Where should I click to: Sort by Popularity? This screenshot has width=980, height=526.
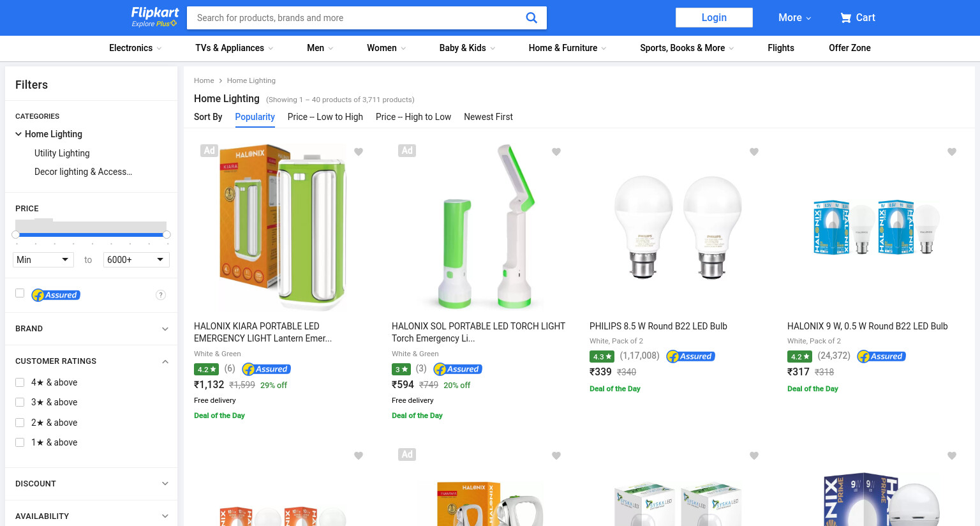[255, 117]
